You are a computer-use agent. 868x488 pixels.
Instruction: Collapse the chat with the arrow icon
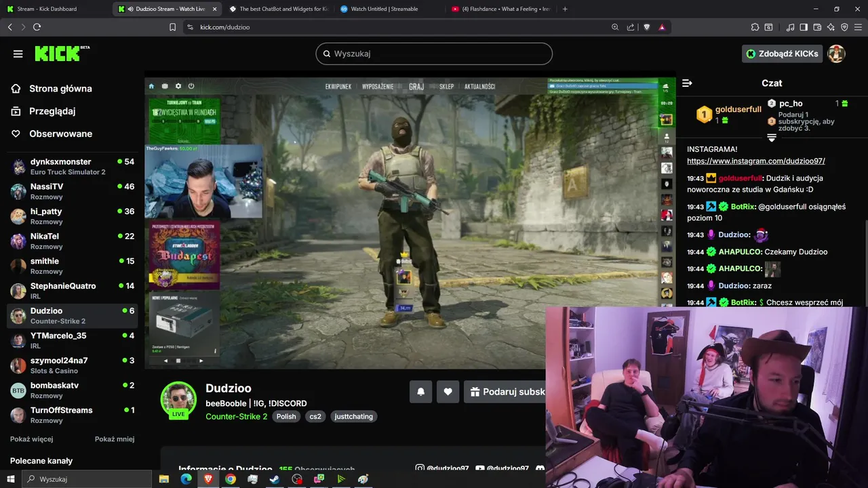tap(687, 83)
